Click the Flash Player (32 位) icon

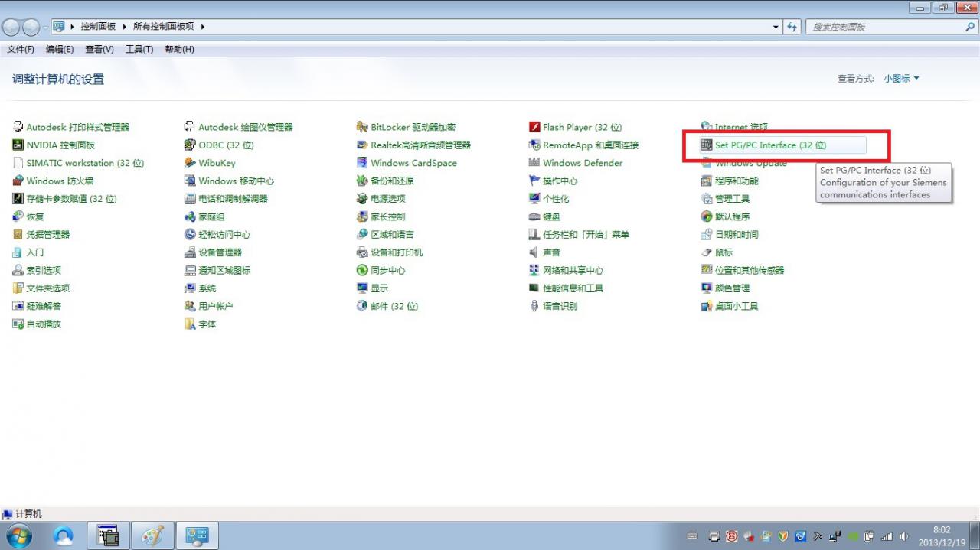click(x=535, y=127)
